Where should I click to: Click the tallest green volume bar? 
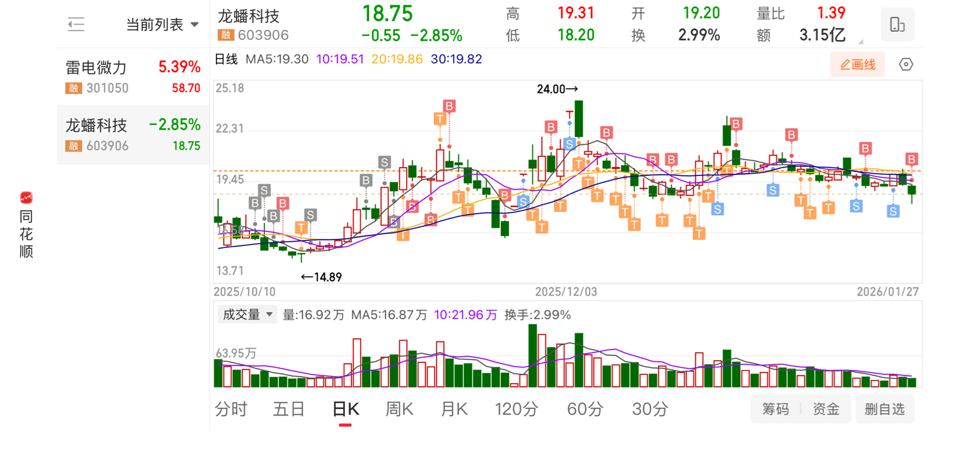(533, 355)
